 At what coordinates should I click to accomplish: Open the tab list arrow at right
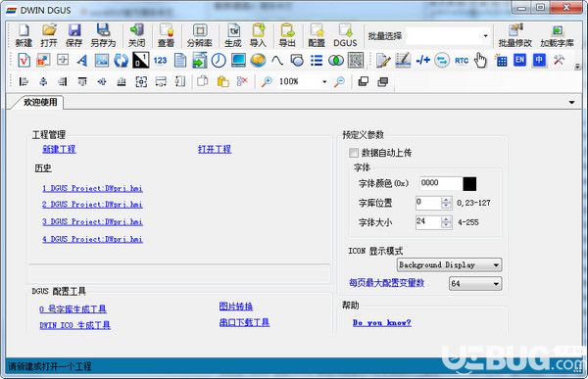pos(571,102)
